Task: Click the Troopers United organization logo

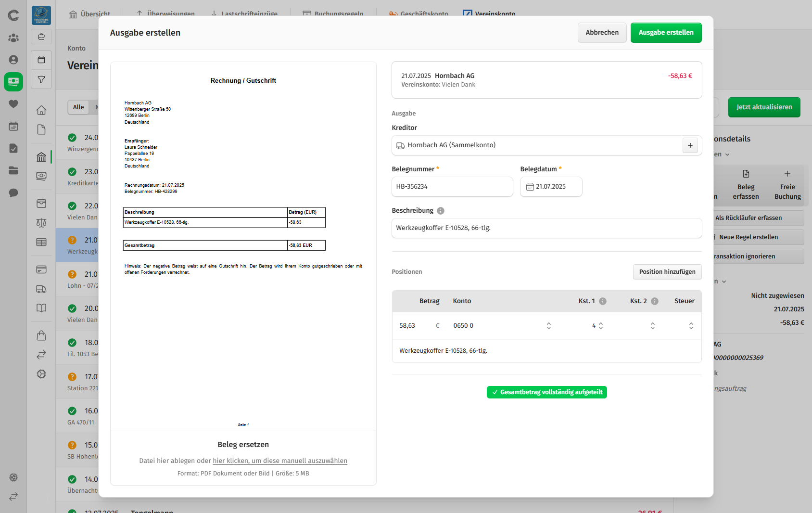Action: (41, 15)
